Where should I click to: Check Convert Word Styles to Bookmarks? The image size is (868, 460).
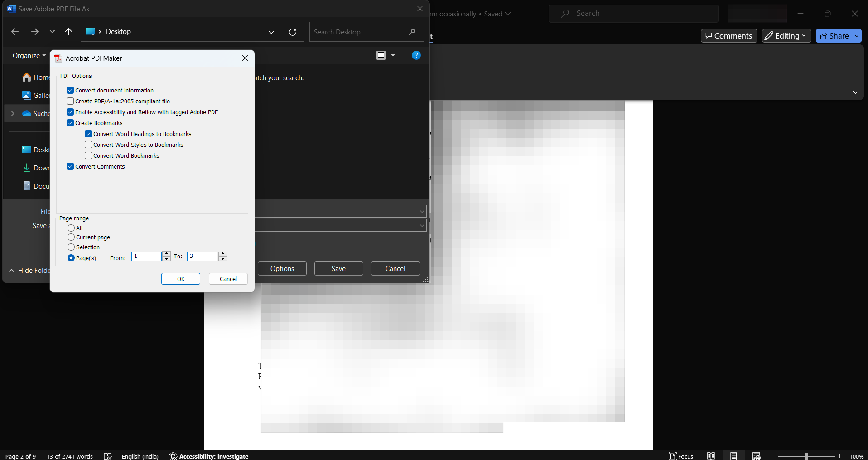click(88, 145)
